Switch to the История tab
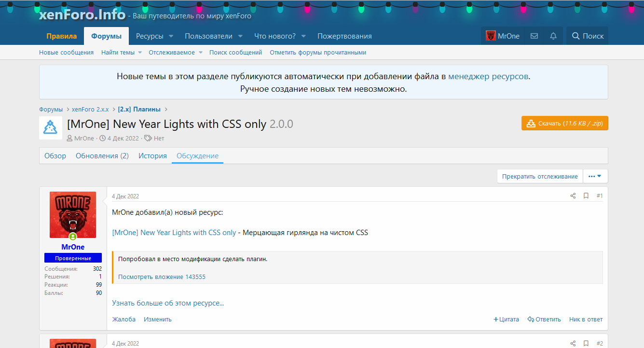Screen dimensions: 644x348 (x=152, y=156)
